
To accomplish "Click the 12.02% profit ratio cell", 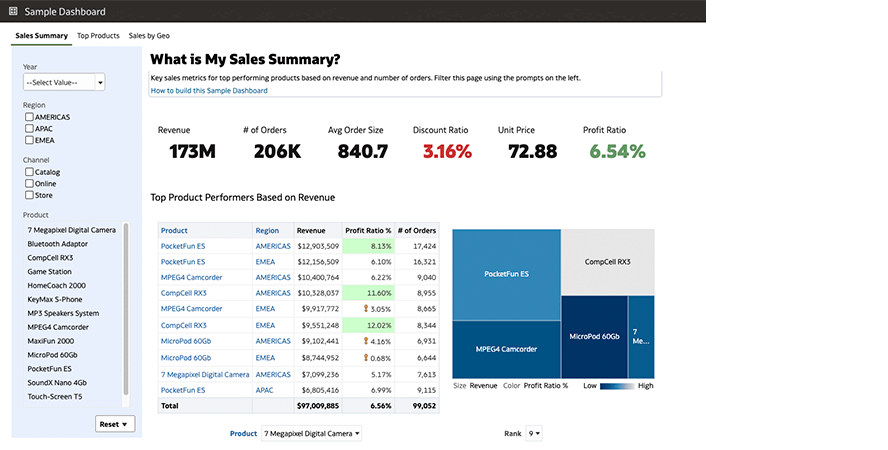I will point(368,325).
